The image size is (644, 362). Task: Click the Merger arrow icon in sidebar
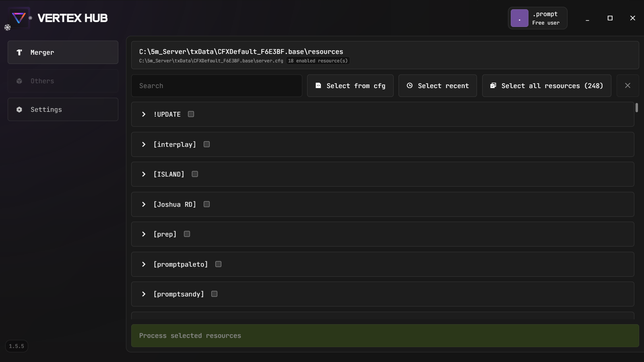(19, 52)
